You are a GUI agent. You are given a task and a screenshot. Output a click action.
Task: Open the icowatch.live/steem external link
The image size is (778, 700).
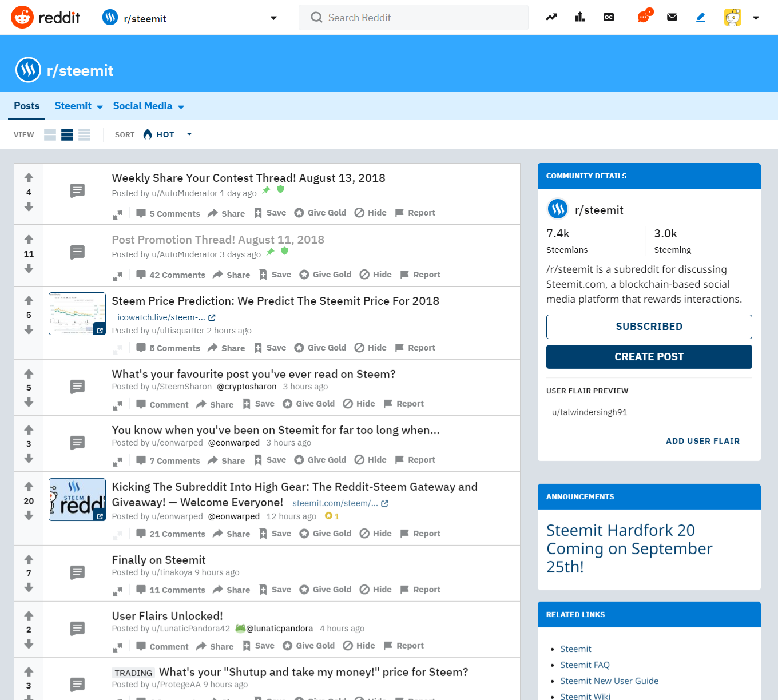click(x=166, y=317)
